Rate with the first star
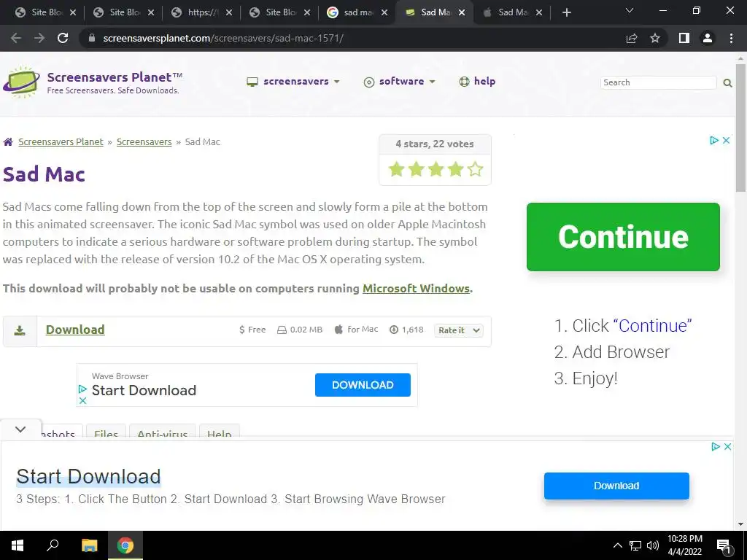 396,169
